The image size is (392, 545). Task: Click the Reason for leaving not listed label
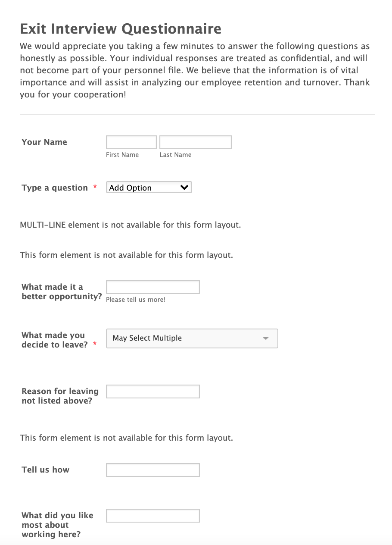click(60, 396)
